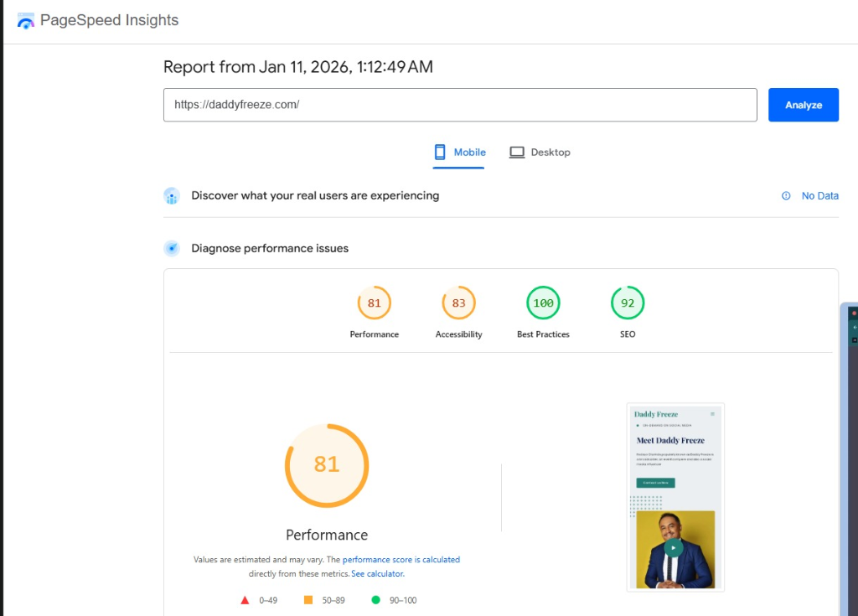Click the Daddy Freeze mobile screenshot thumbnail

pyautogui.click(x=675, y=497)
